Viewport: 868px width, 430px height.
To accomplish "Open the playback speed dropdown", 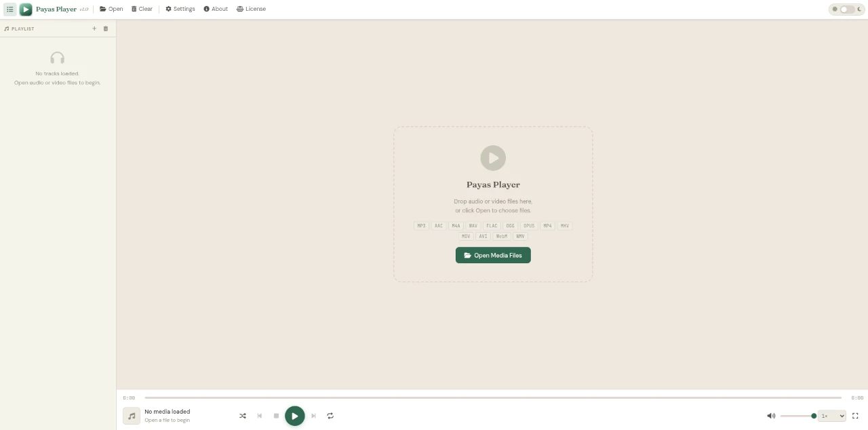I will (832, 416).
